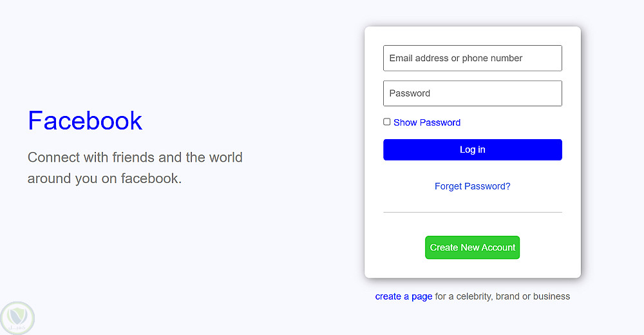Image resolution: width=644 pixels, height=335 pixels.
Task: Click the 'Show Password' label text
Action: (x=427, y=122)
